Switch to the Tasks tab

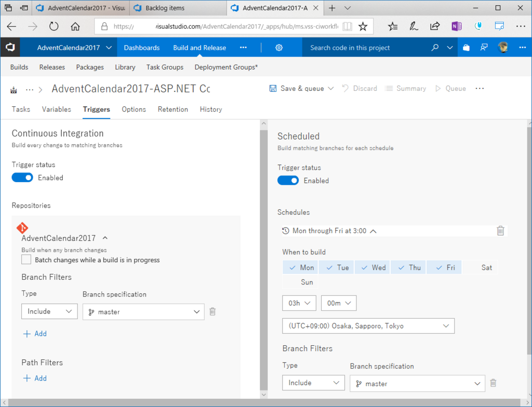(x=21, y=109)
